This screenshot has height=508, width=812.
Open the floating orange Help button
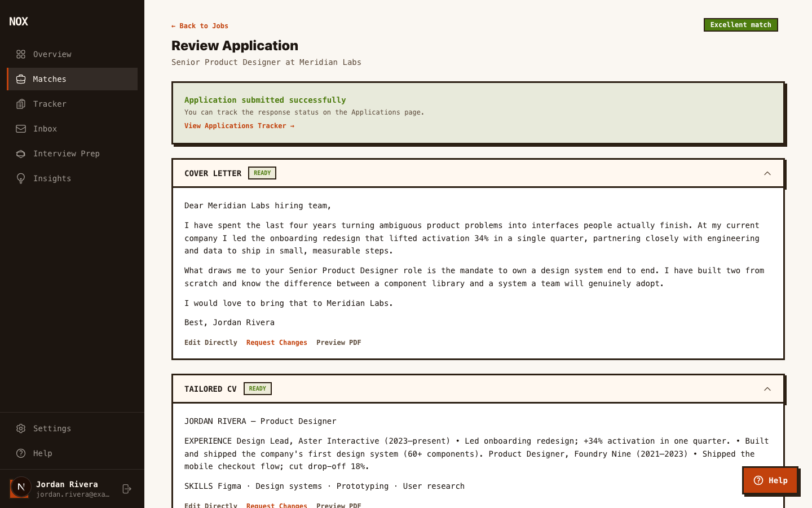(x=770, y=480)
